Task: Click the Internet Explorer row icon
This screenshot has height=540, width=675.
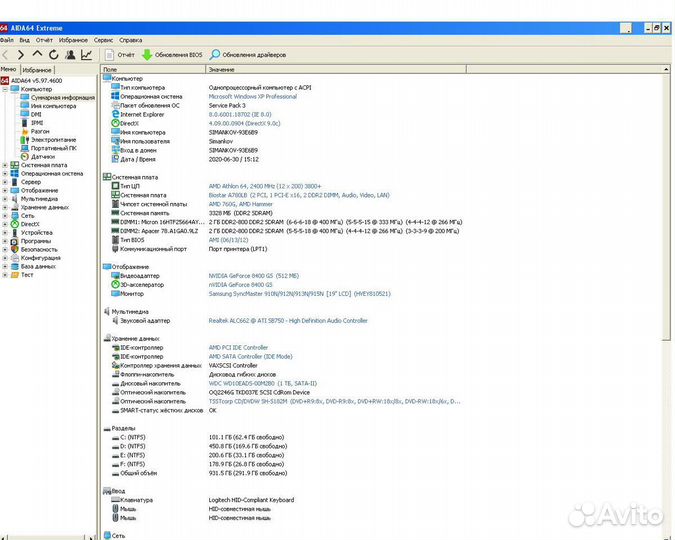Action: tap(115, 114)
